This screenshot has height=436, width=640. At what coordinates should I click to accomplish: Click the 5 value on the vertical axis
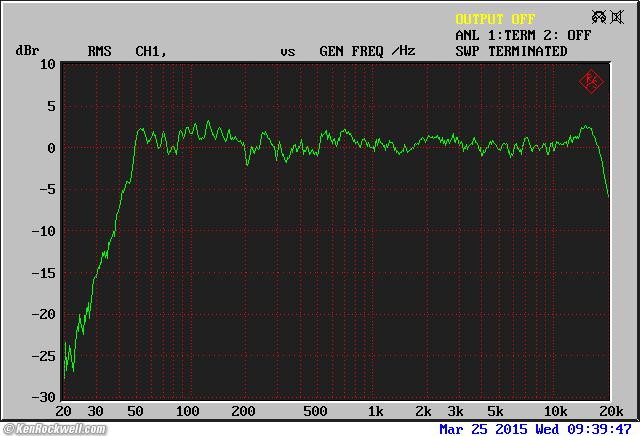(x=51, y=107)
